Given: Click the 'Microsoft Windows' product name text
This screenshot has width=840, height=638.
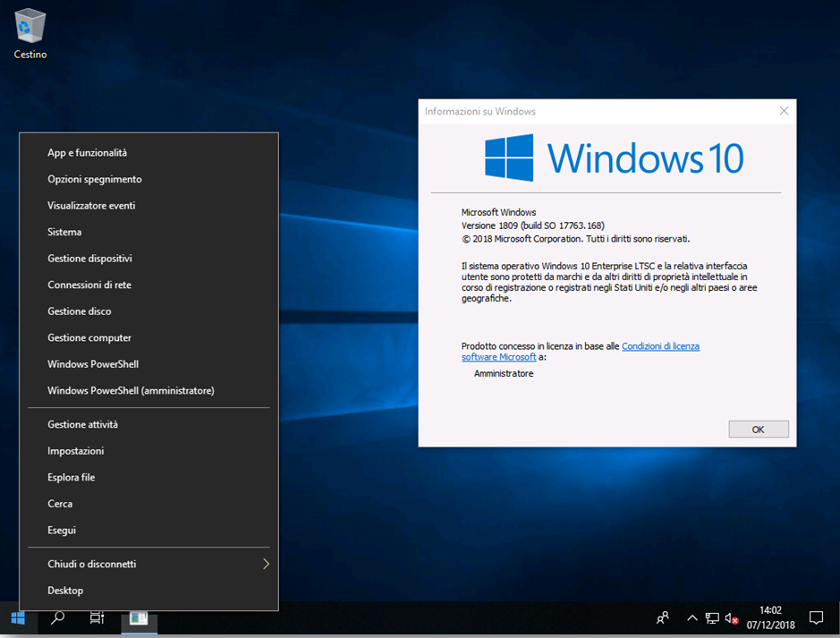Looking at the screenshot, I should pyautogui.click(x=498, y=212).
